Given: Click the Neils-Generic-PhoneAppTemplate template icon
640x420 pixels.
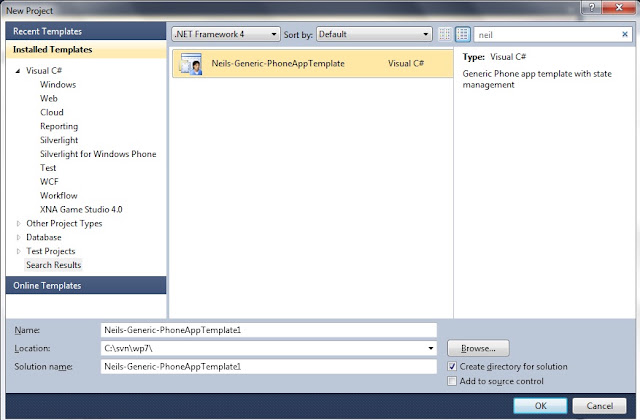Looking at the screenshot, I should [191, 64].
